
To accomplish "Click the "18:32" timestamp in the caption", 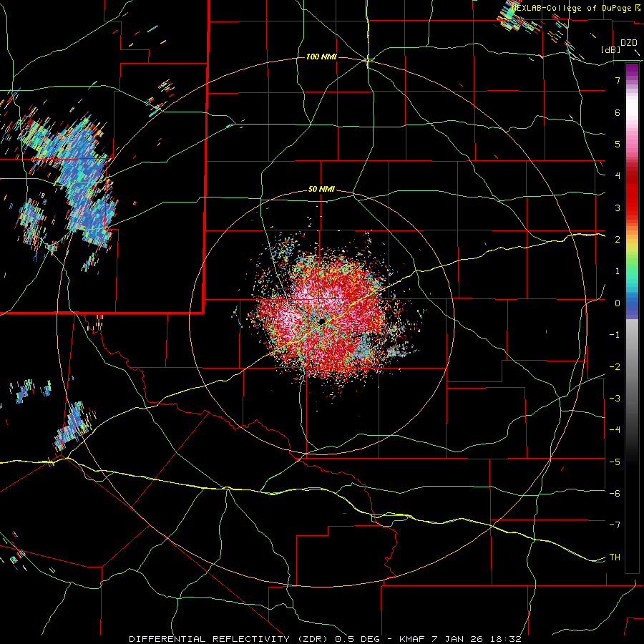I will coord(506,639).
